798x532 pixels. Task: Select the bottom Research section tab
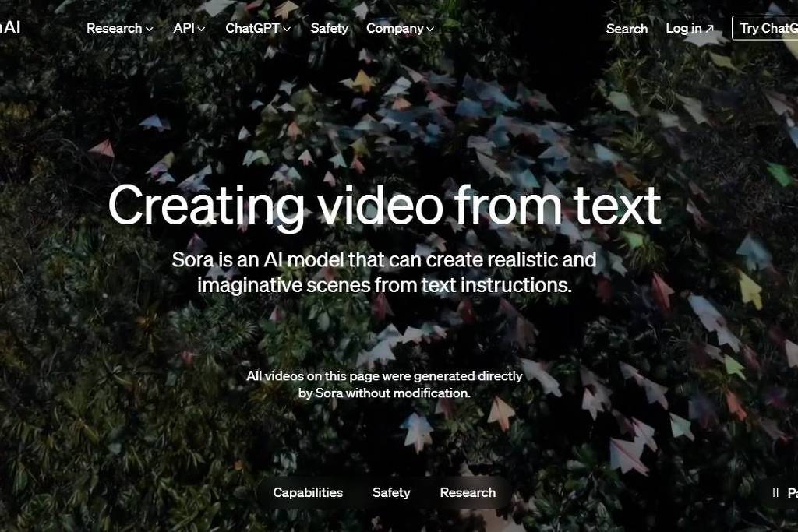tap(468, 492)
